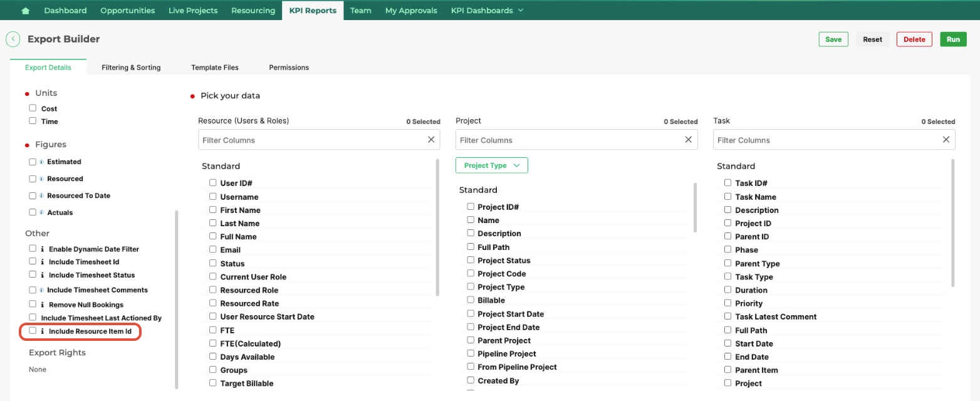The image size is (980, 401).
Task: Show info icon for Resourced To Date
Action: pyautogui.click(x=41, y=195)
